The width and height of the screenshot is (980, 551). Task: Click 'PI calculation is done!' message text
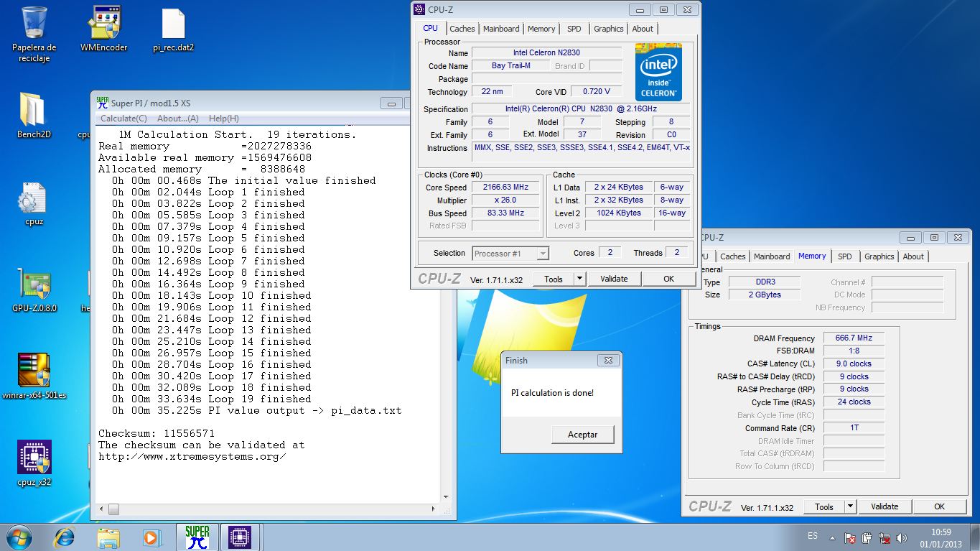click(x=552, y=392)
